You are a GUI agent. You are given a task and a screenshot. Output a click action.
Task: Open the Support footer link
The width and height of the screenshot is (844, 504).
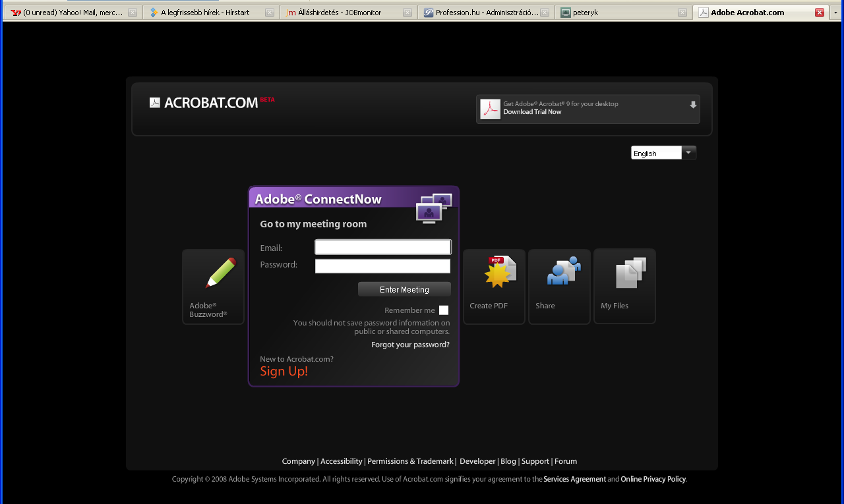pos(535,461)
